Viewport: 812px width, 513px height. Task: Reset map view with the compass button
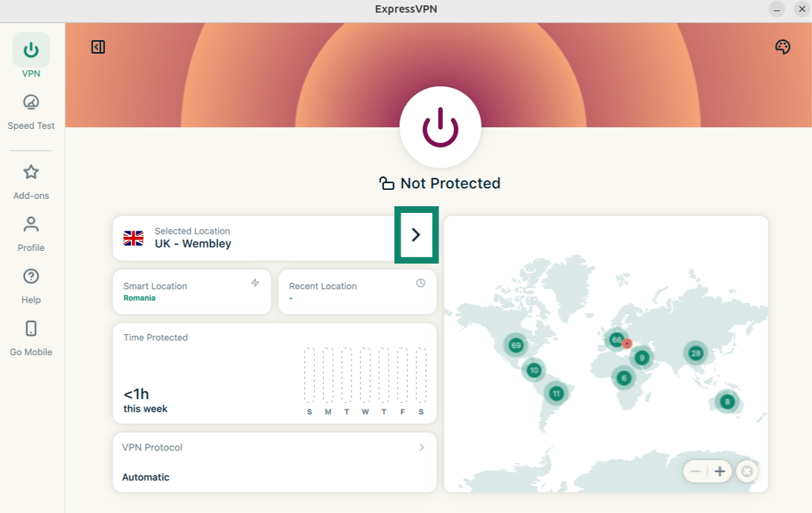(x=747, y=471)
